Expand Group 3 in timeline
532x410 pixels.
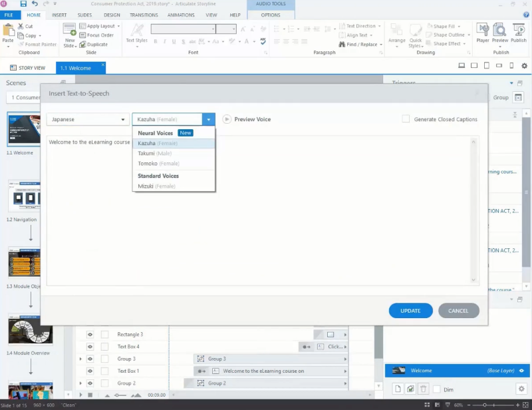coord(80,359)
